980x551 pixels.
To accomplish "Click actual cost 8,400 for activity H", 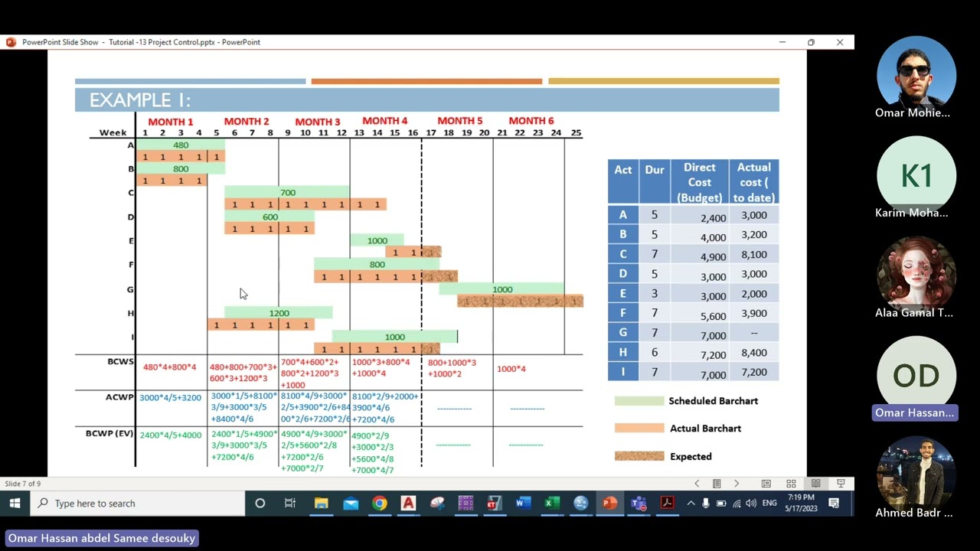I will [753, 353].
